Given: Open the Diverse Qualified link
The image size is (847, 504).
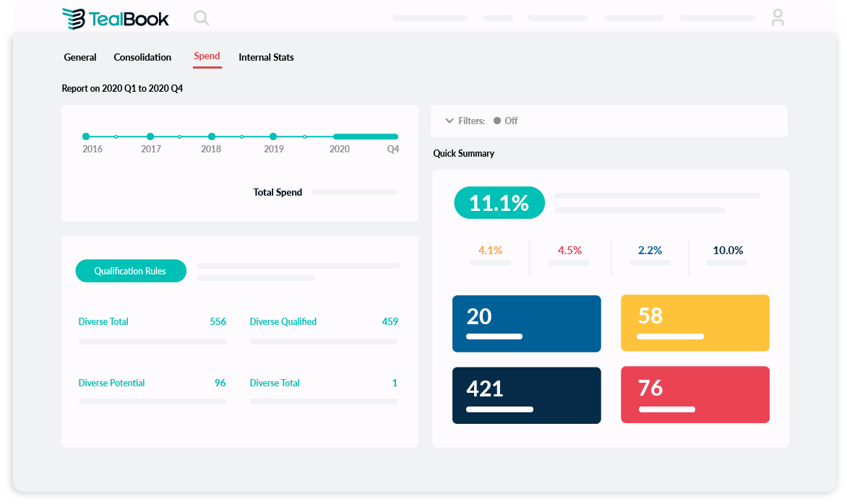Looking at the screenshot, I should pos(283,321).
